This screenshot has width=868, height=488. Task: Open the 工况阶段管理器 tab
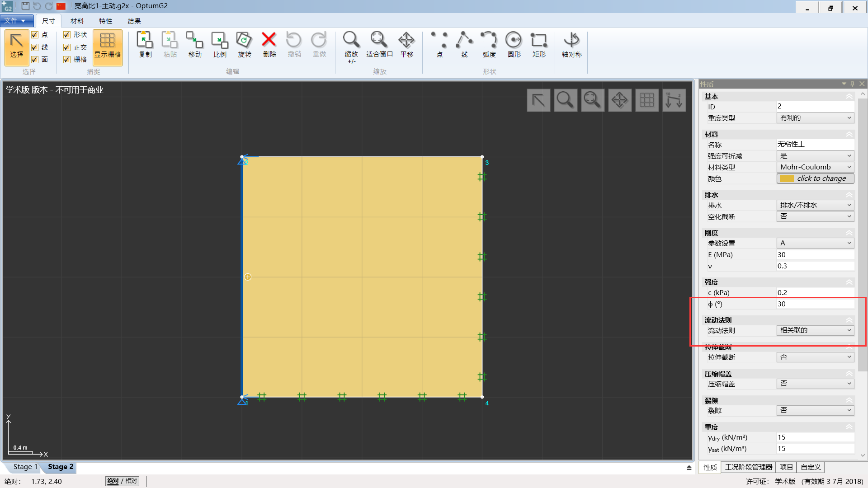coord(749,467)
